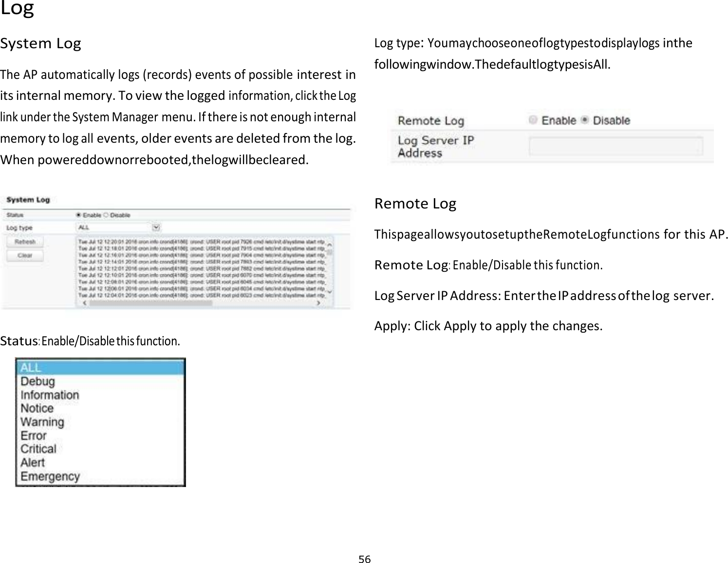Click the System Log panel title

tap(28, 200)
